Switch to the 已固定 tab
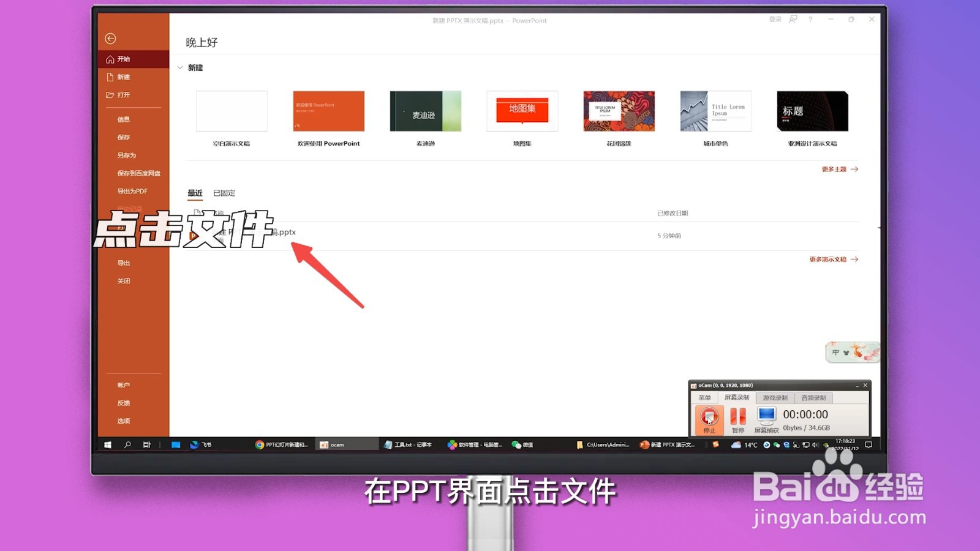 (x=224, y=193)
